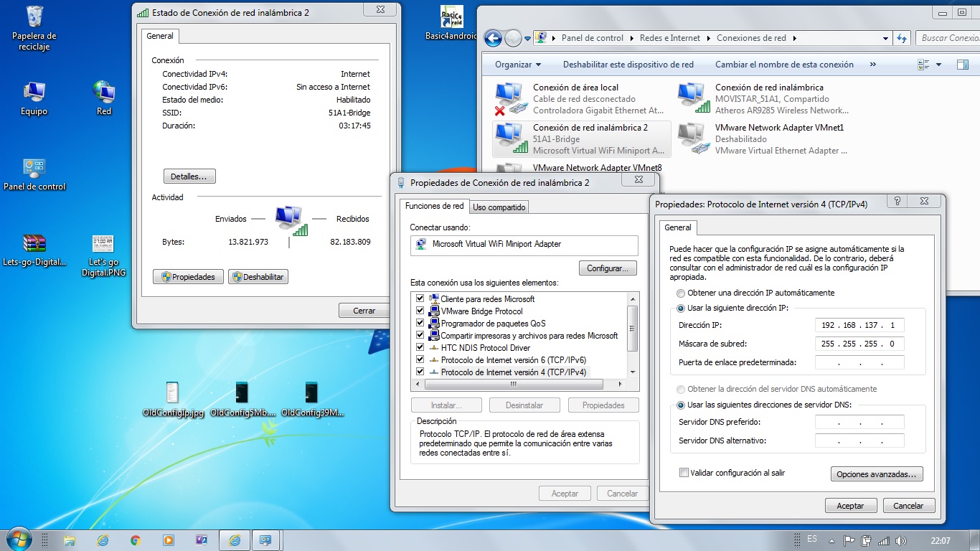Switch to the Uso compartido tab

[x=499, y=207]
